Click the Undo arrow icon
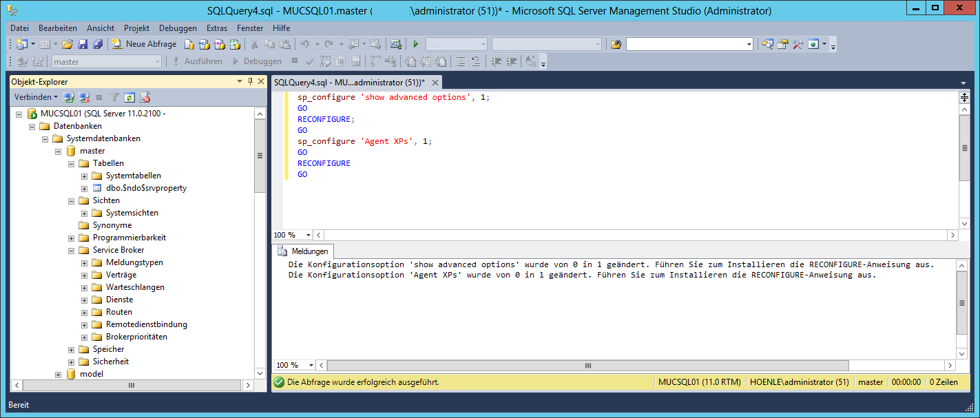980x418 pixels. (x=305, y=44)
